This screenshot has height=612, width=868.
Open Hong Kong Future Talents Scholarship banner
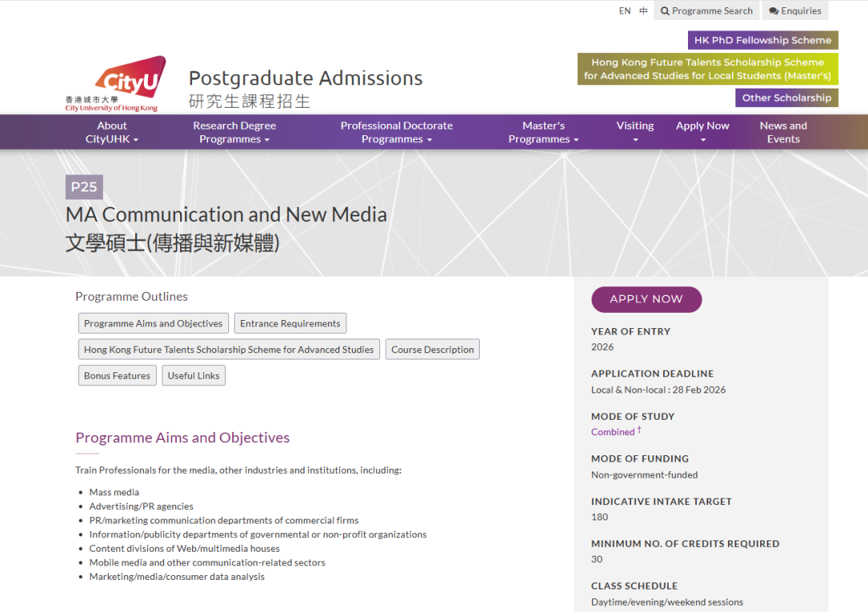click(707, 69)
